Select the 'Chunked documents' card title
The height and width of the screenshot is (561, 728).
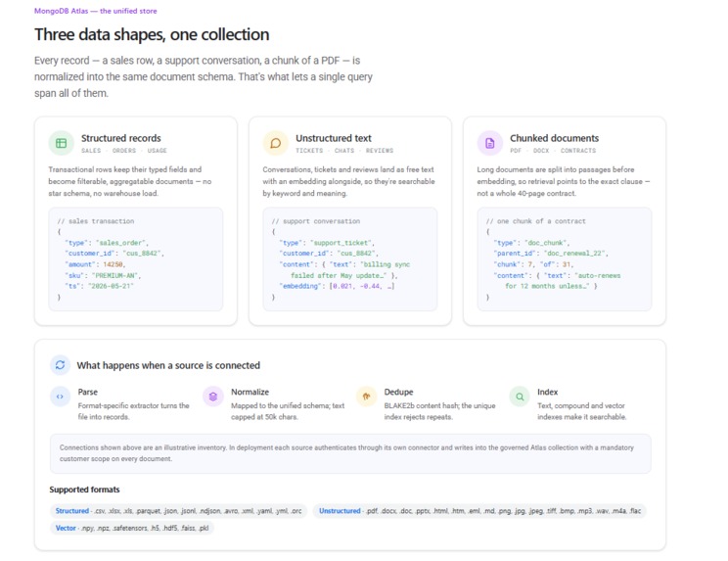point(555,138)
